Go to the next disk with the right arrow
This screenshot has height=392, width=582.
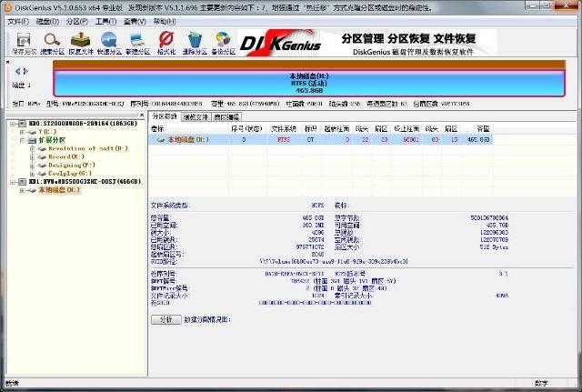coord(25,71)
